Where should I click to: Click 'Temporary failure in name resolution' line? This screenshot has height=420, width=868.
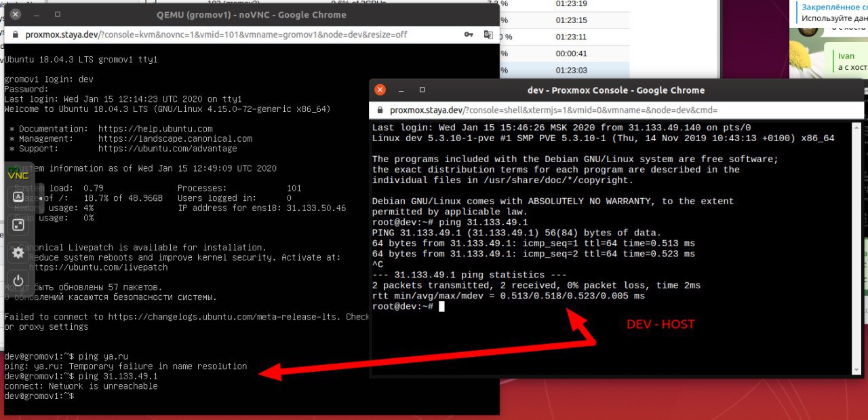click(x=125, y=366)
